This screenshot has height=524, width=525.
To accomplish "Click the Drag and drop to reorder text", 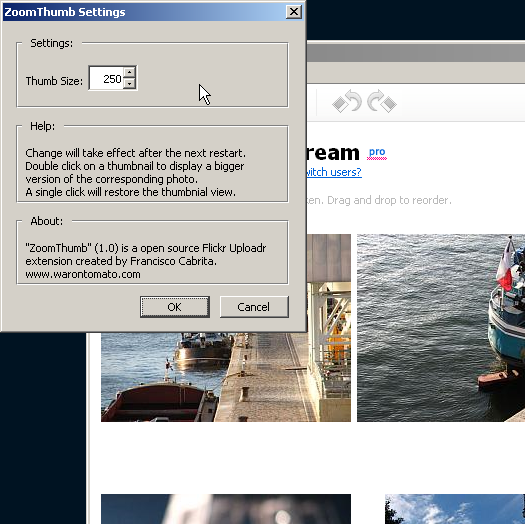I will coord(389,200).
